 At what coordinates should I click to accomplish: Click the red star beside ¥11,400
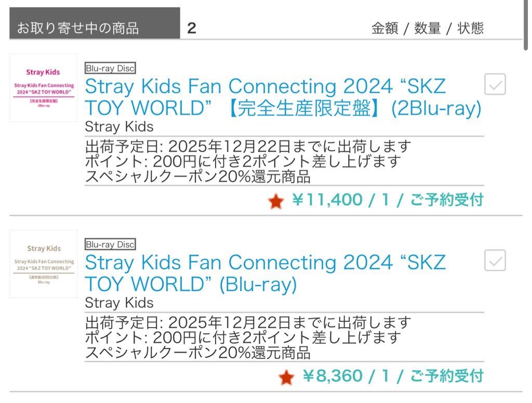[x=276, y=201]
